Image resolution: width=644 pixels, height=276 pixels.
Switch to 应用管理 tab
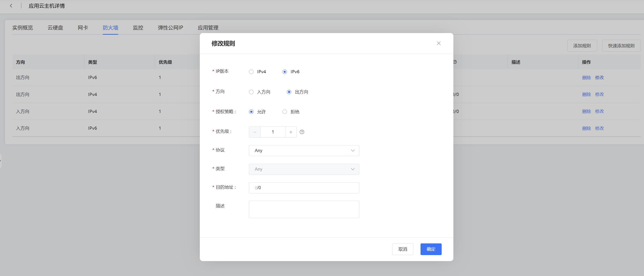208,28
